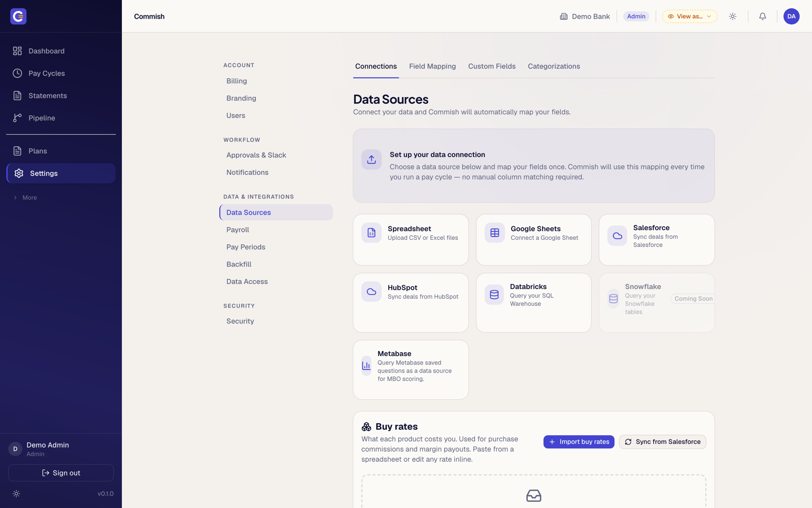Open Dashboard from the sidebar
Screen dimensions: 812x508
[x=61, y=51]
